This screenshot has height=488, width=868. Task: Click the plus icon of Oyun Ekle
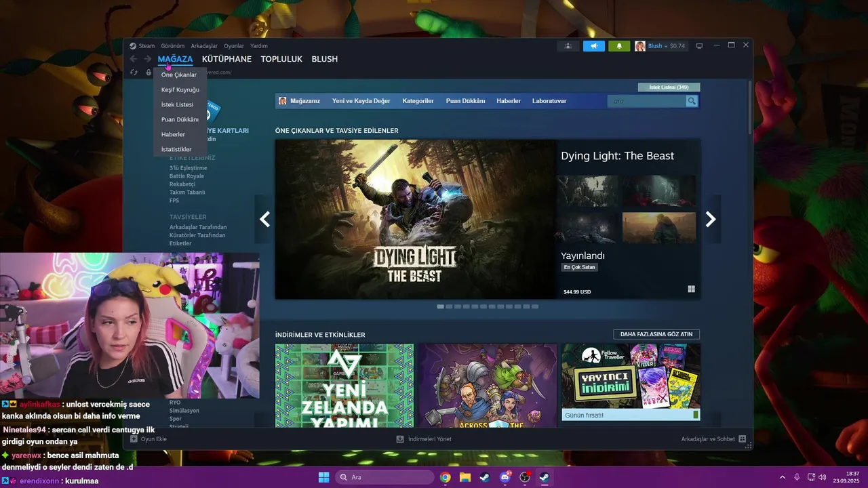(x=134, y=439)
